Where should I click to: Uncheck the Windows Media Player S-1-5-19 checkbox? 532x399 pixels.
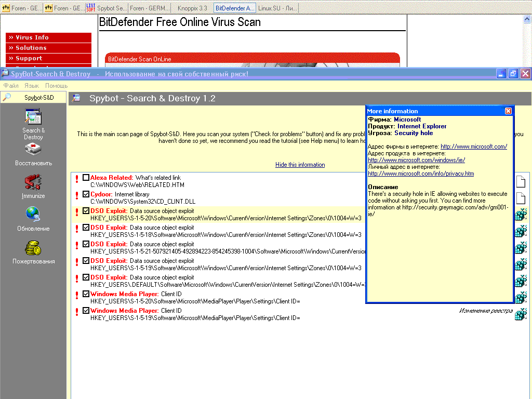86,311
